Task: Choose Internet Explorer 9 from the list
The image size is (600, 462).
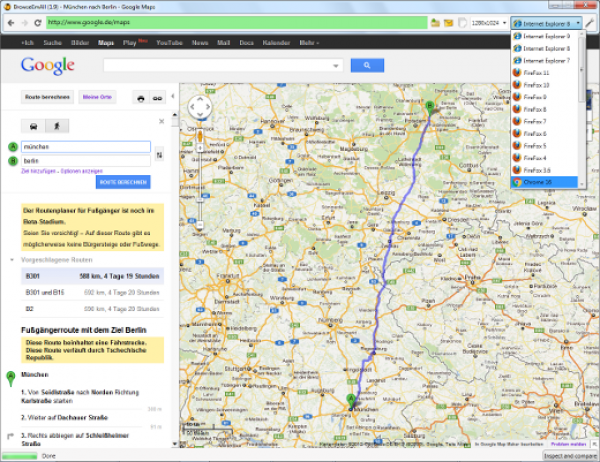Action: [x=544, y=36]
